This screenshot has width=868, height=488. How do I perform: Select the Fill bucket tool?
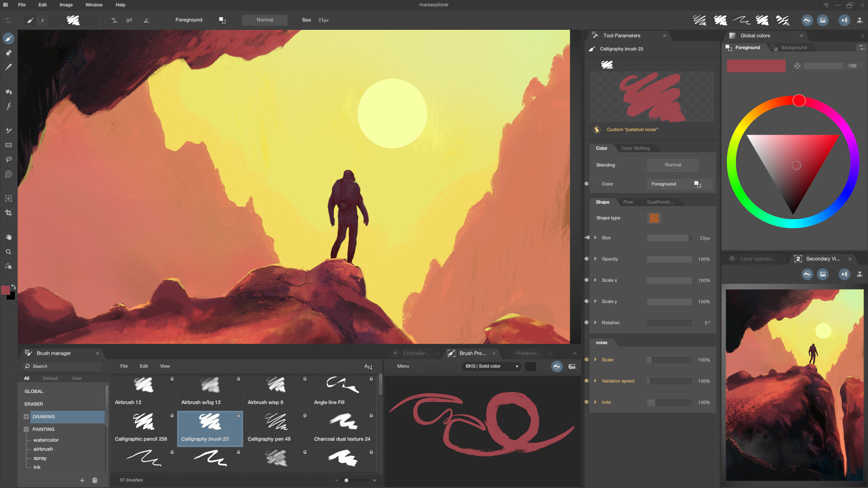click(8, 91)
